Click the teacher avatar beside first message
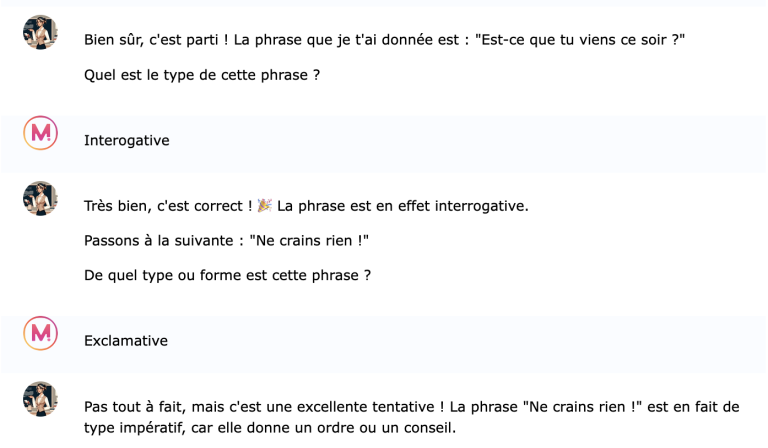Image resolution: width=768 pixels, height=448 pixels. tap(41, 32)
